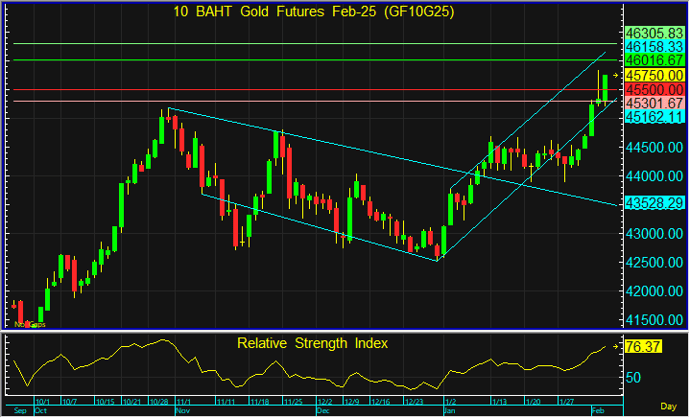Viewport: 690px width, 418px height.
Task: Select the RSI value label 76.37
Action: [x=645, y=347]
